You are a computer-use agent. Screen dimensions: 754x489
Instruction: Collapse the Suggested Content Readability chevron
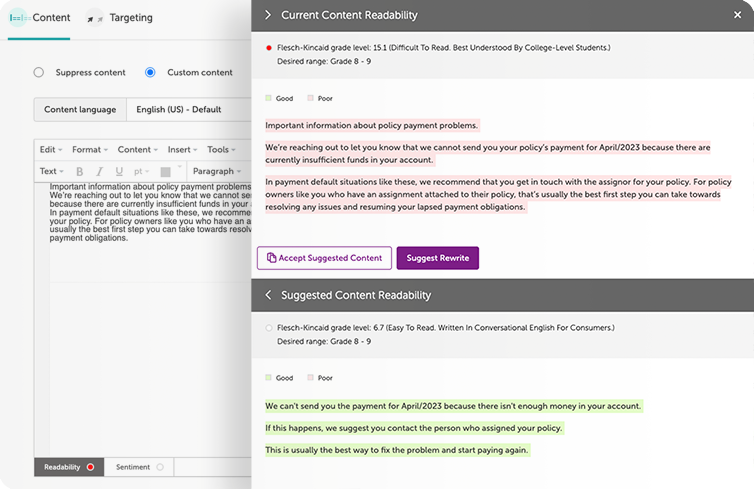268,295
